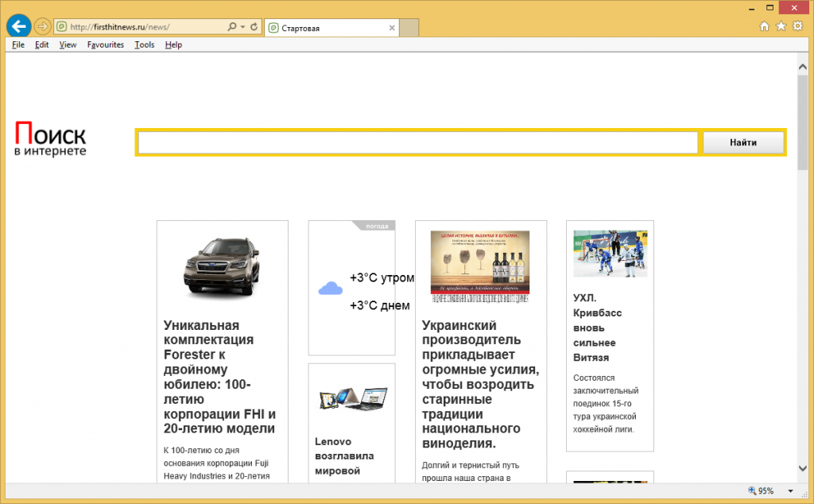This screenshot has width=814, height=504.
Task: Click the address bar search magnifier icon
Action: tap(232, 27)
